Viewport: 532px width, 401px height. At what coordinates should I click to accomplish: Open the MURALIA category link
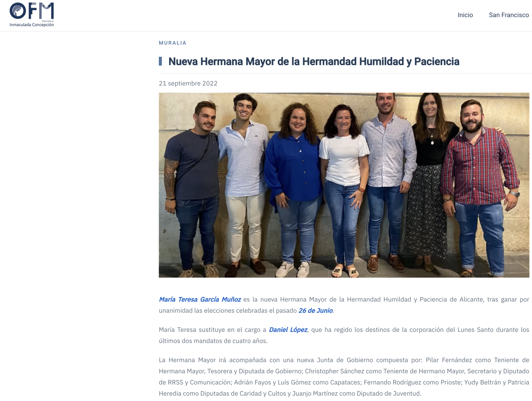(x=173, y=43)
